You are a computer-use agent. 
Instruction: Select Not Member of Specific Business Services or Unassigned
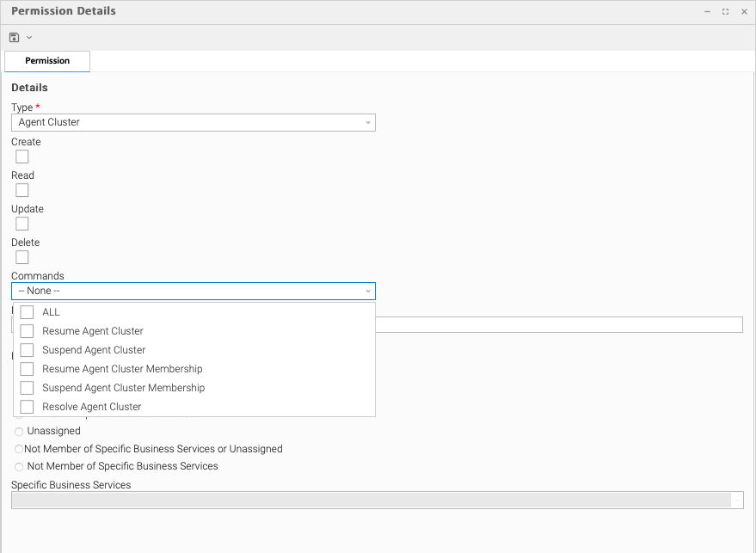click(x=19, y=449)
